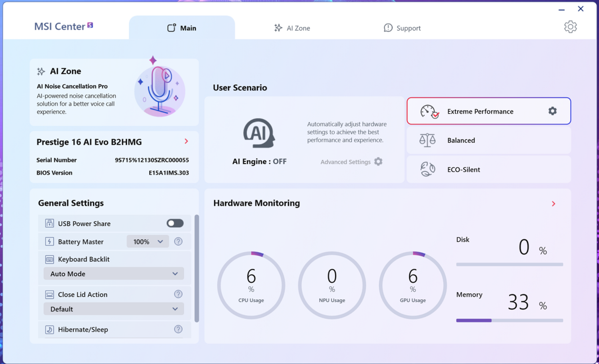Viewport: 599px width, 364px height.
Task: Toggle the USB Power Share switch
Action: [x=175, y=223]
